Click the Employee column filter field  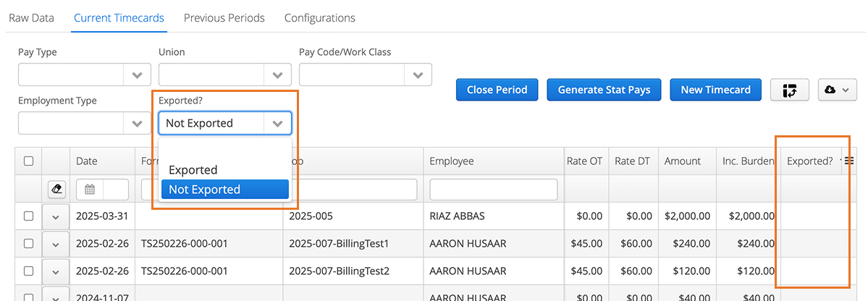(493, 190)
